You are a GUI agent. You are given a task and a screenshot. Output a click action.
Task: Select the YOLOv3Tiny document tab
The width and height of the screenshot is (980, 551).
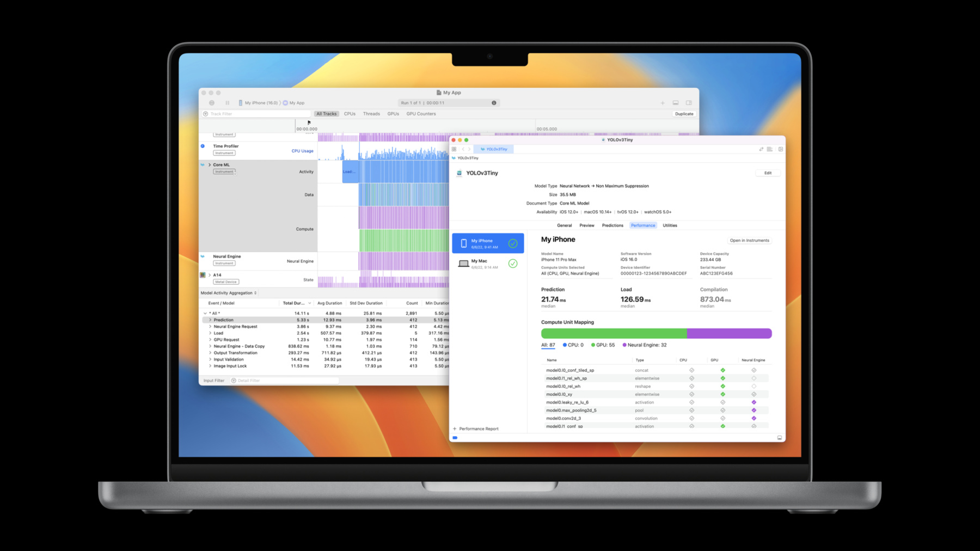(x=494, y=149)
